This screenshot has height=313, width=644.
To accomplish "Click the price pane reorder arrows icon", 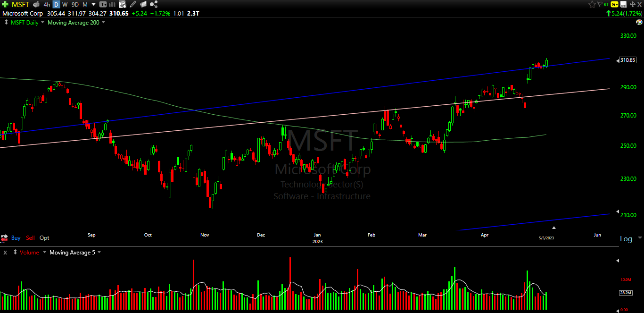I will (x=6, y=22).
